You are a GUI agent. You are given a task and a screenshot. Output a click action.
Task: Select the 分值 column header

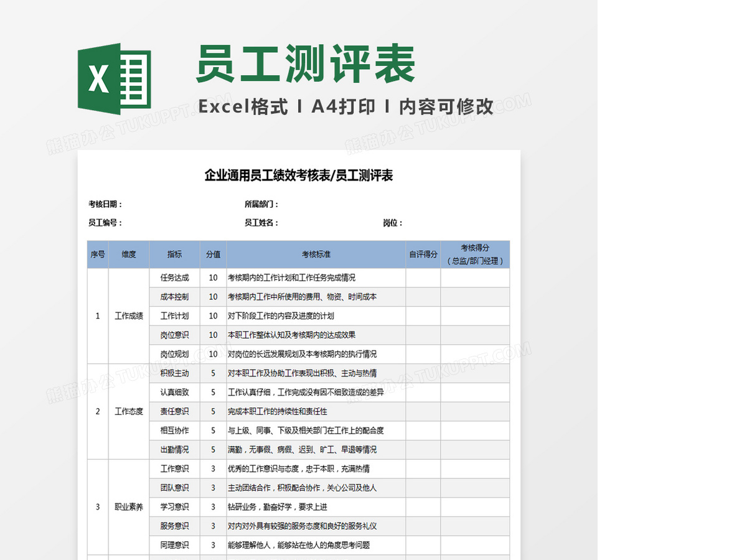pyautogui.click(x=214, y=254)
